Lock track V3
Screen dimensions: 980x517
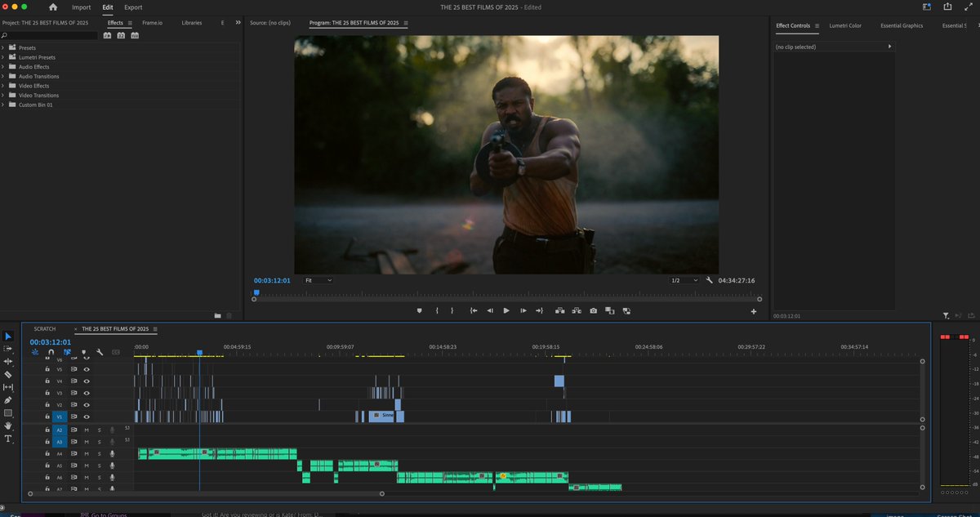tap(47, 393)
